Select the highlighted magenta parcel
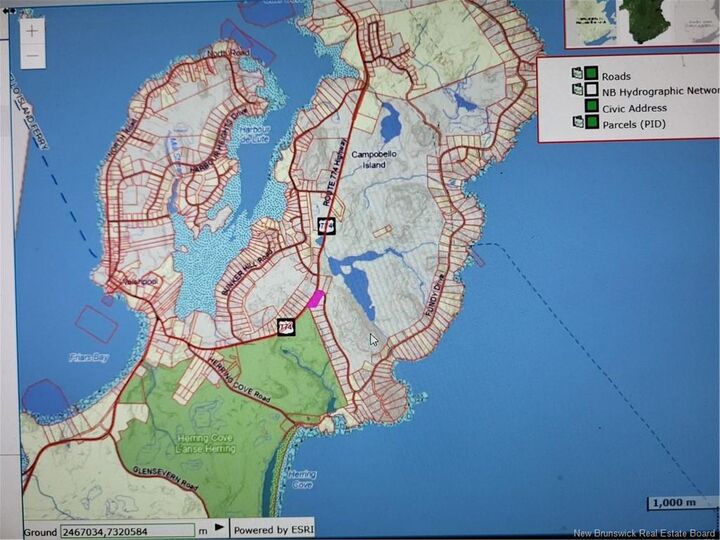 click(316, 298)
